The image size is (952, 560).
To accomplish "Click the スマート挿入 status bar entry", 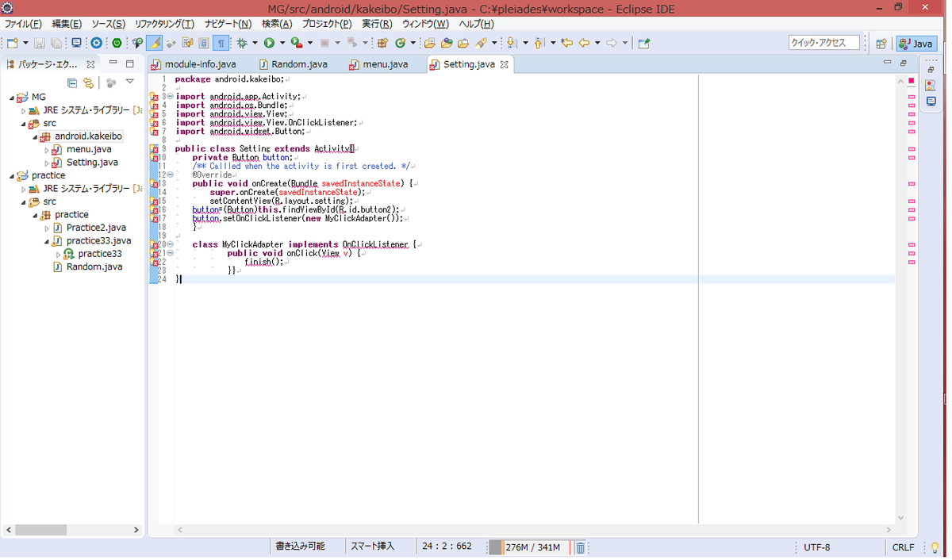I will (x=373, y=547).
